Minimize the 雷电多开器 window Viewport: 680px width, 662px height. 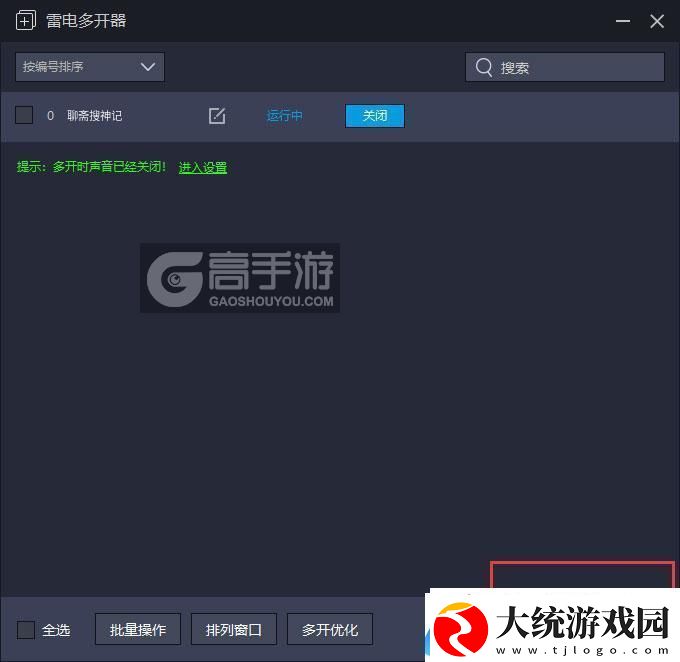[x=623, y=21]
